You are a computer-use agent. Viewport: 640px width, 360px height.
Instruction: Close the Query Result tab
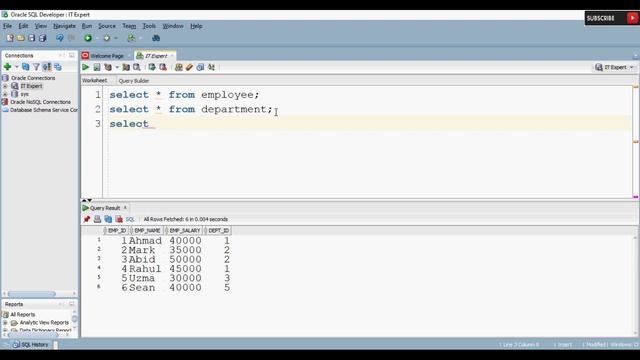click(x=125, y=208)
